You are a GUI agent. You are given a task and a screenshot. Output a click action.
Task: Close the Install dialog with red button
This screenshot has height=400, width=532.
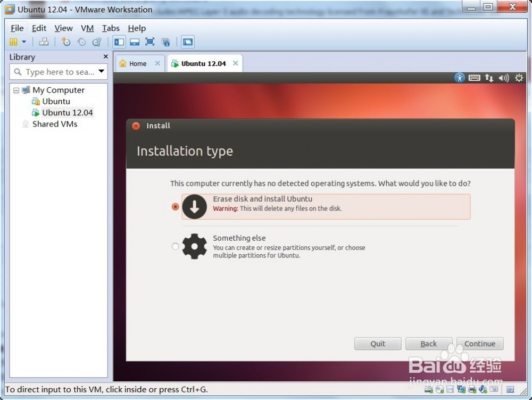pyautogui.click(x=136, y=126)
